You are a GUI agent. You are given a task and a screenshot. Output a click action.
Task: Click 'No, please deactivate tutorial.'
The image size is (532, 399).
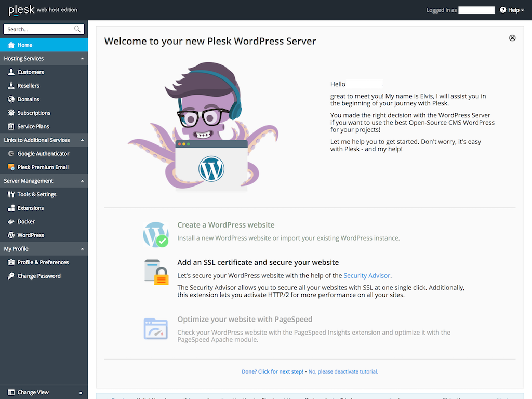point(343,371)
